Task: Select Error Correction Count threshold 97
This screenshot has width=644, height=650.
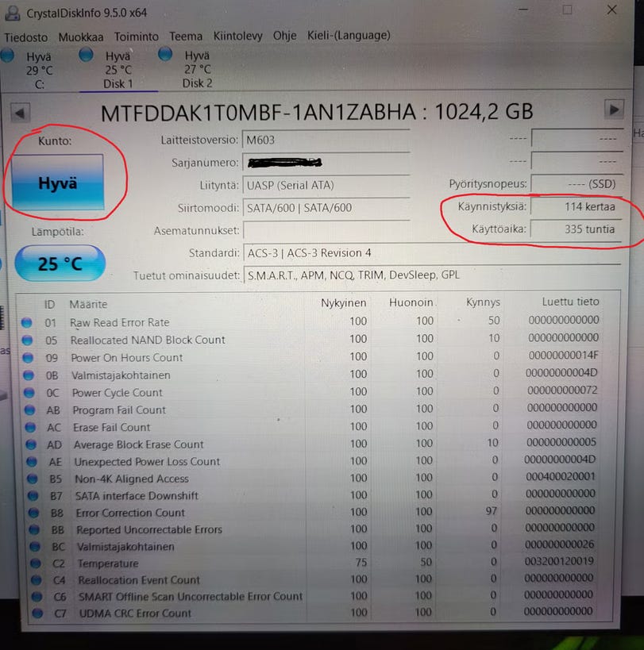Action: pos(491,511)
